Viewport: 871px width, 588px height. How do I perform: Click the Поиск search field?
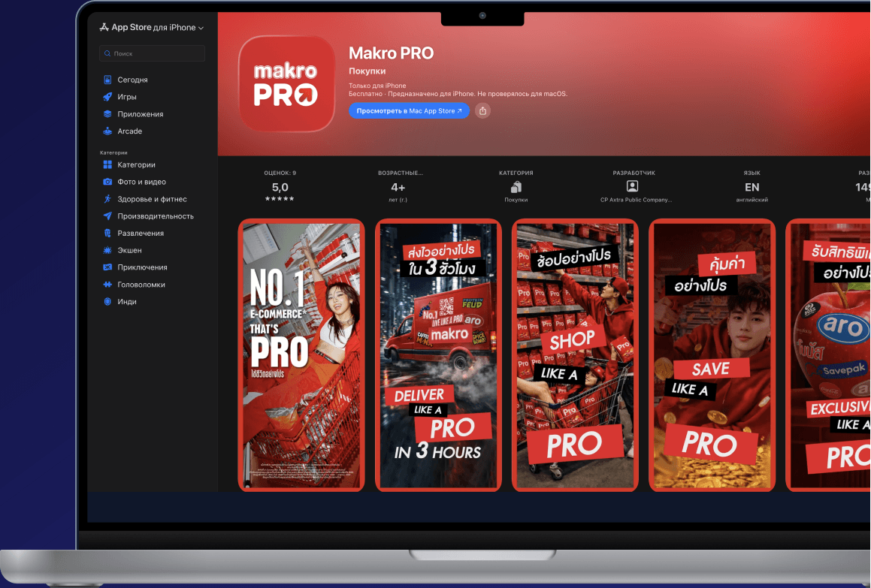(x=153, y=53)
